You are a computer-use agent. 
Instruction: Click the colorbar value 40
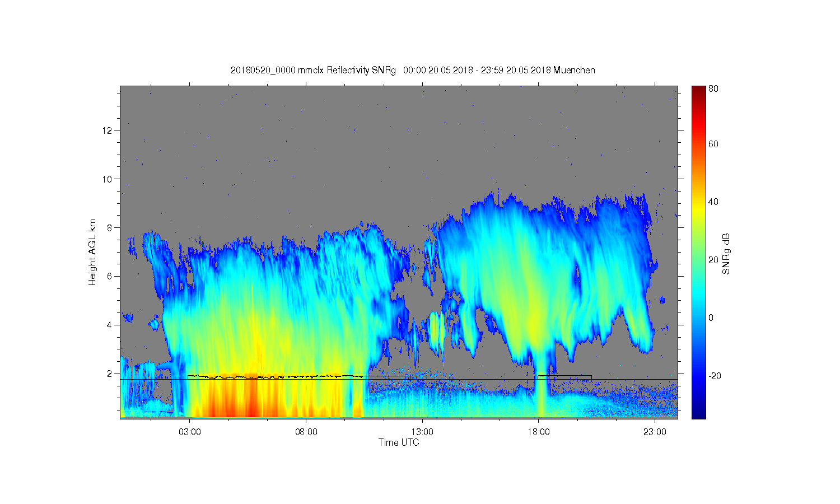(x=713, y=202)
